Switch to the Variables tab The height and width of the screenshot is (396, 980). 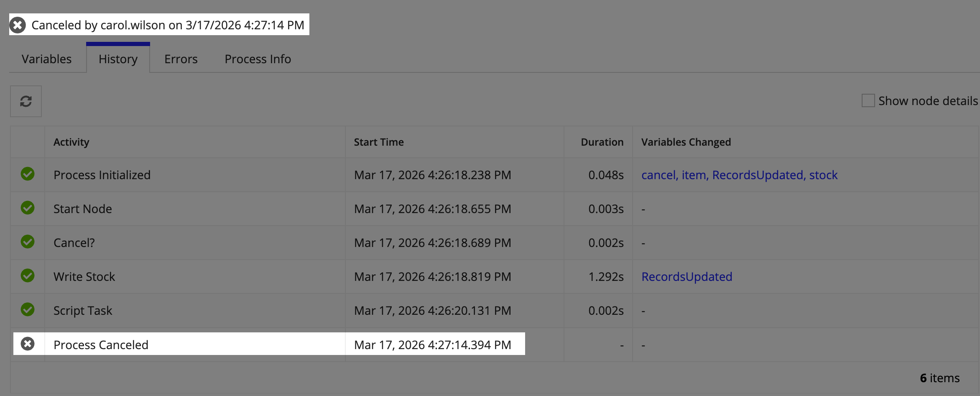point(47,59)
